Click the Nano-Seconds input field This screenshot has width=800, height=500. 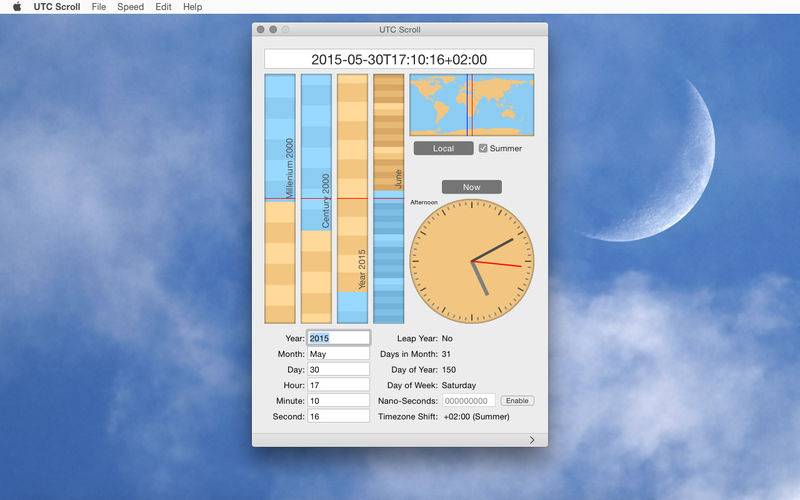coord(469,401)
